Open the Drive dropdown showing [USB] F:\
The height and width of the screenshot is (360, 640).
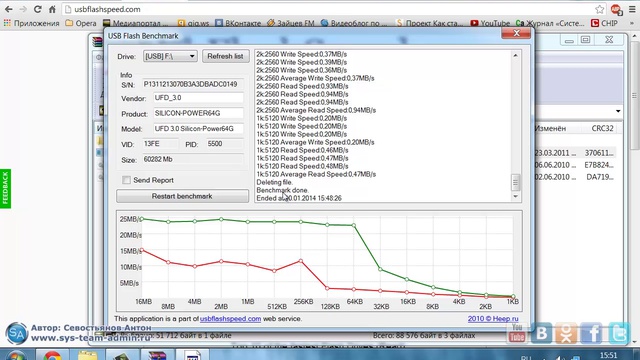coord(170,56)
